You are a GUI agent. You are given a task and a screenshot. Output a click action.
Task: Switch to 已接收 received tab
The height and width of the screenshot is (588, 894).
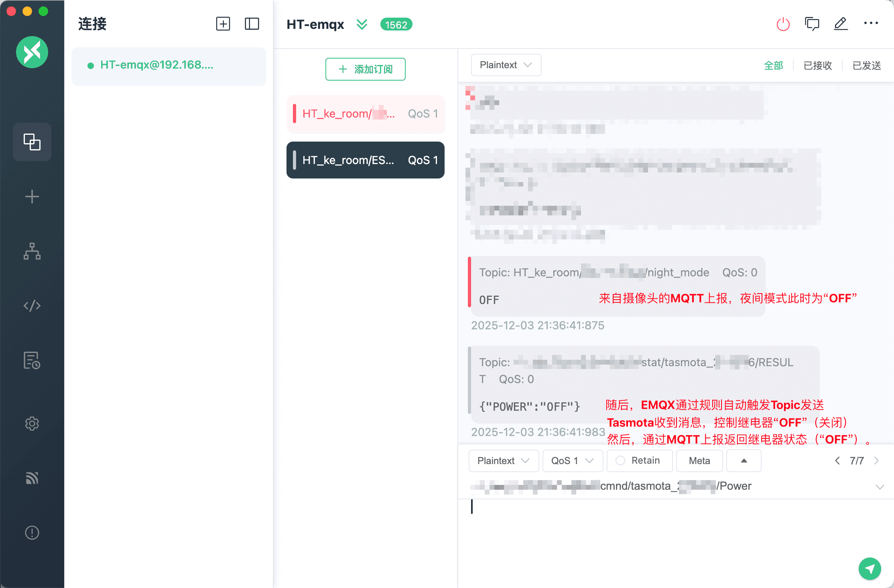[817, 65]
